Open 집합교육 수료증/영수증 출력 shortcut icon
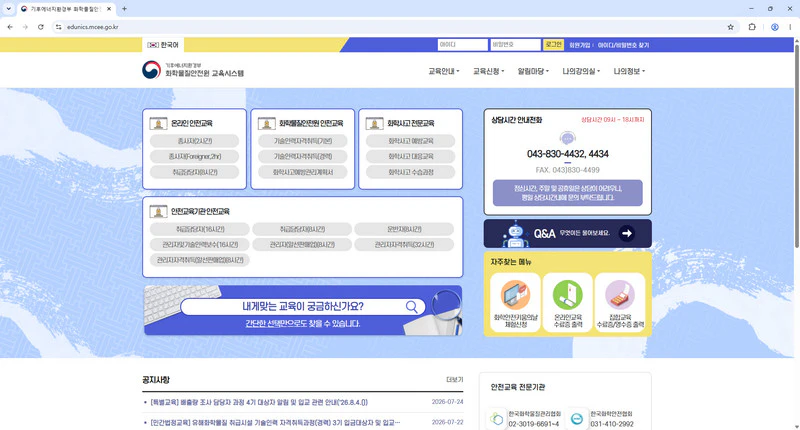 click(619, 294)
